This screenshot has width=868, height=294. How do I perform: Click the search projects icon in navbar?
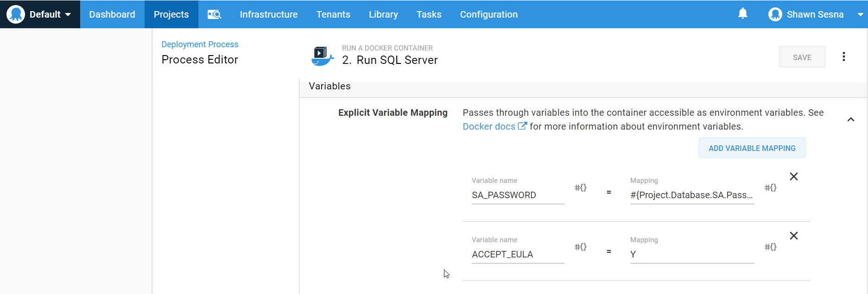click(214, 14)
